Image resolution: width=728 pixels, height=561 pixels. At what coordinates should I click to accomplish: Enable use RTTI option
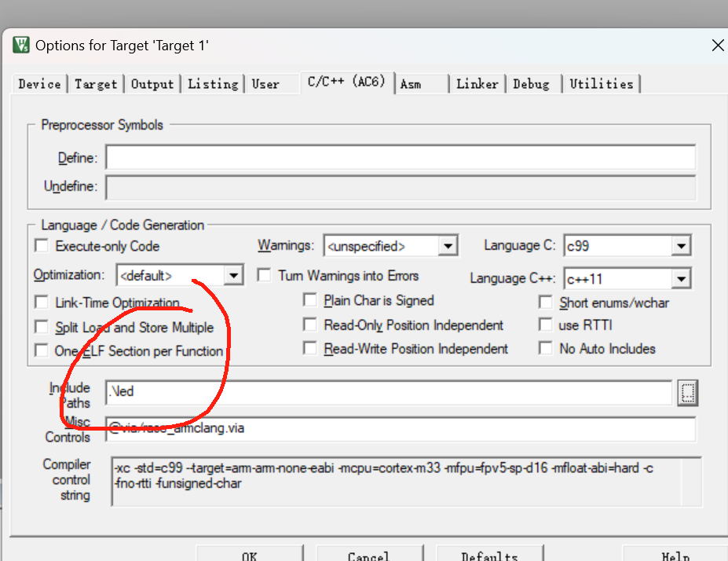[546, 324]
